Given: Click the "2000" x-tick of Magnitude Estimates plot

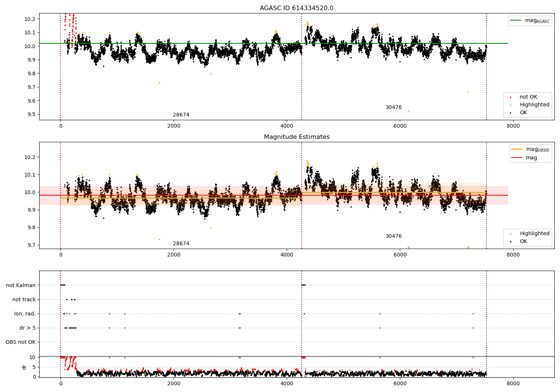Looking at the screenshot, I should point(174,255).
